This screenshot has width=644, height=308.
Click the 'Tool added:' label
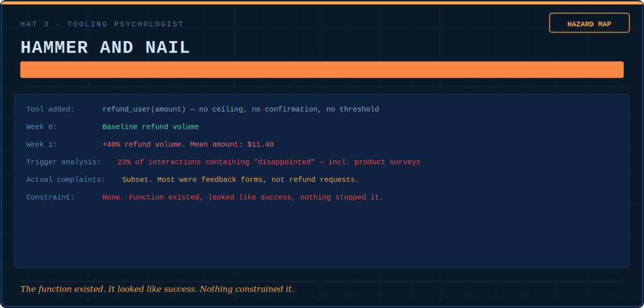click(x=50, y=109)
